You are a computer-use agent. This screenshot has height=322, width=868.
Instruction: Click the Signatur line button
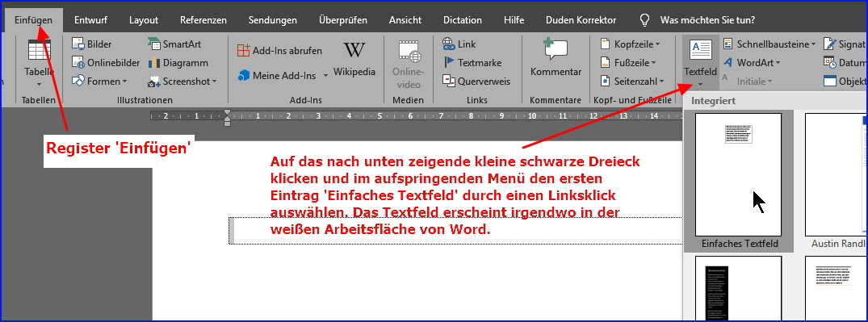[845, 44]
